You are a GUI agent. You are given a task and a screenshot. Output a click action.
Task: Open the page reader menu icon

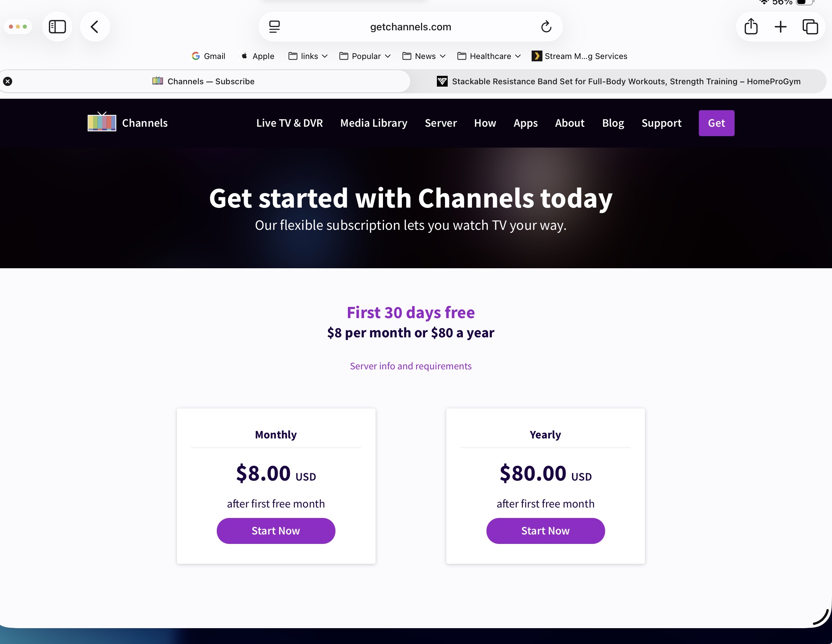(x=274, y=27)
